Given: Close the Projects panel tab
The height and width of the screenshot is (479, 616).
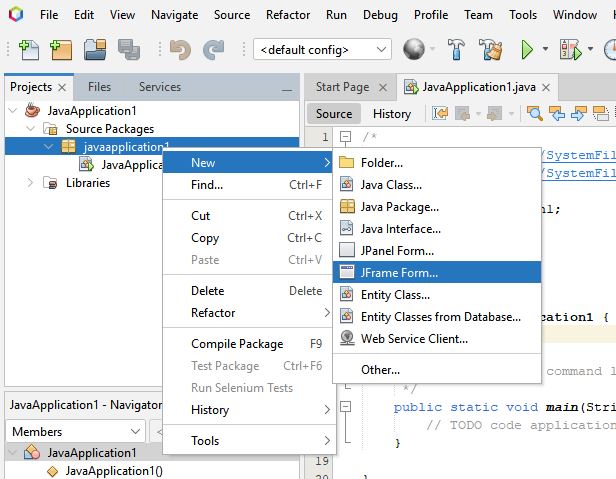Looking at the screenshot, I should [x=62, y=88].
